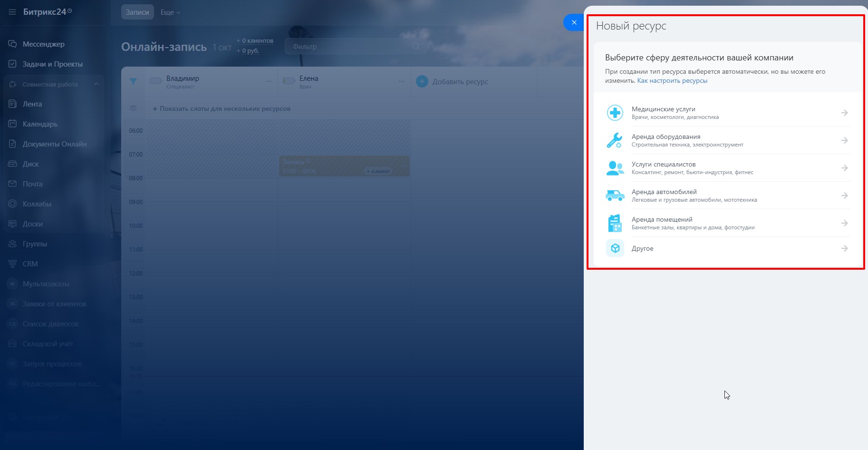Open the arrow next to Медицинские услуги

(844, 113)
